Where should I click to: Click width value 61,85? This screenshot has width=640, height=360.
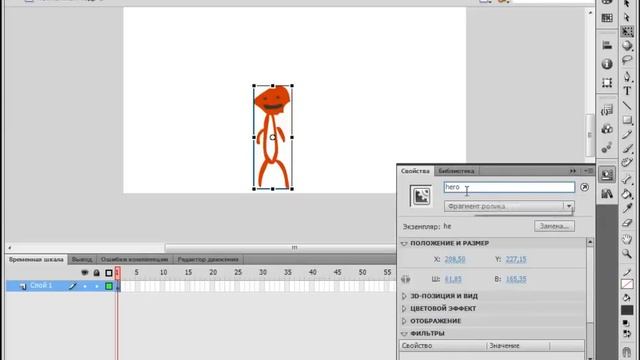click(453, 279)
